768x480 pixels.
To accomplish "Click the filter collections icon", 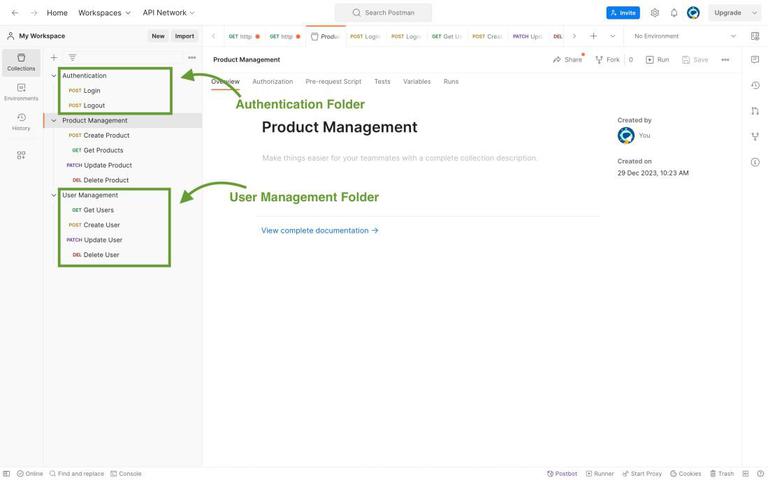I will tap(72, 57).
